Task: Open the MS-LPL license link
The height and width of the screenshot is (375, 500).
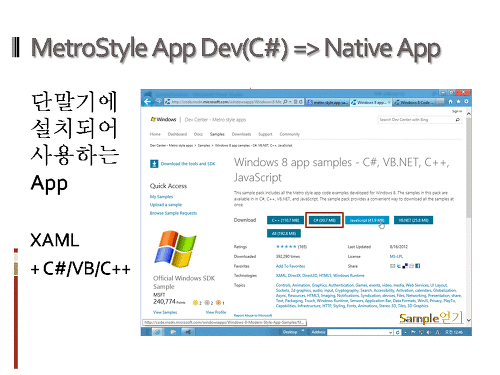Action: 396,256
